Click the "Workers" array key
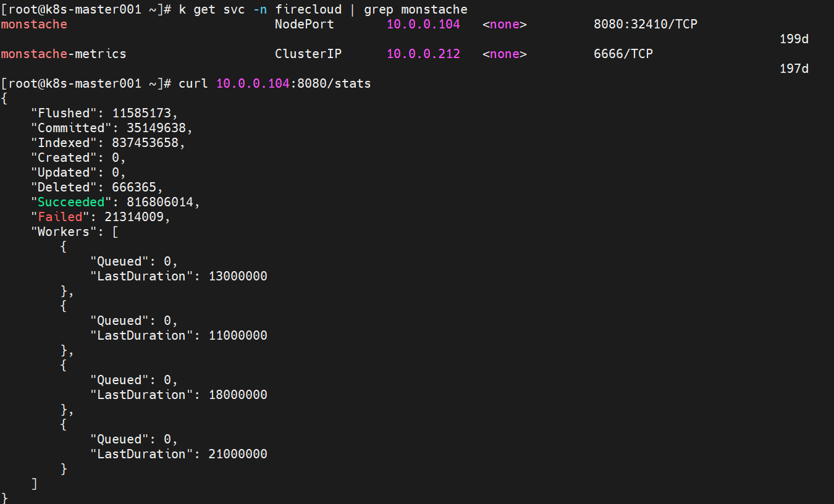The image size is (834, 504). click(x=64, y=232)
